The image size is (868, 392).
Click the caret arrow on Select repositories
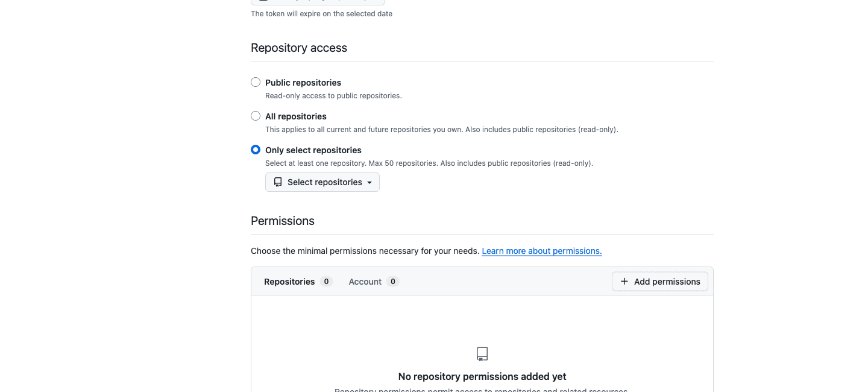click(370, 183)
